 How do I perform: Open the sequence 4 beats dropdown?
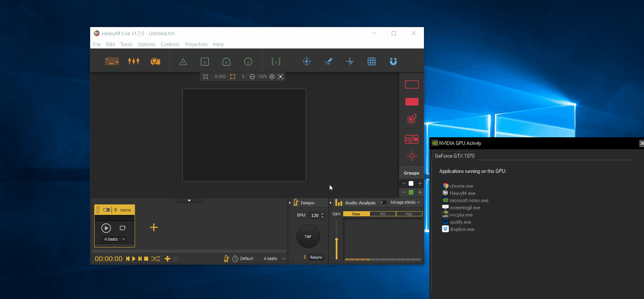pos(115,239)
